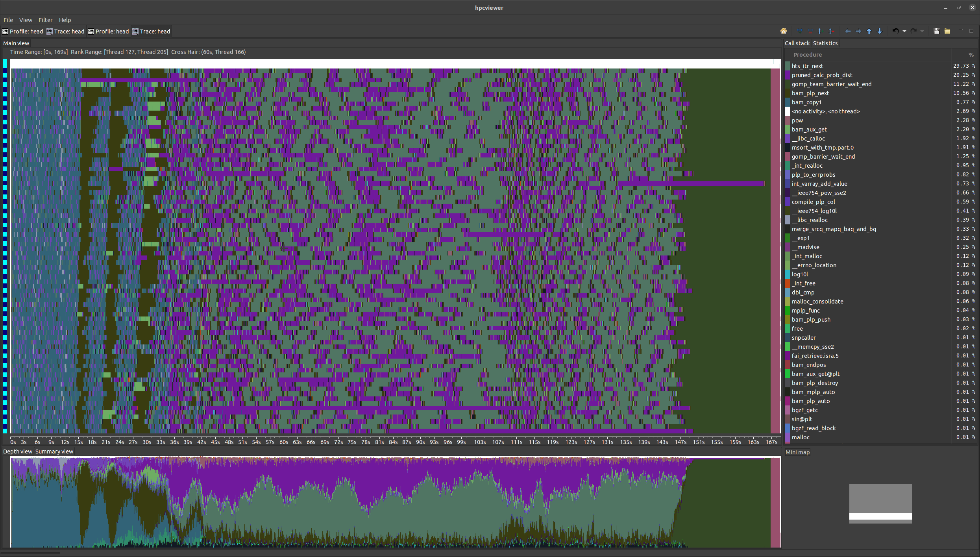The width and height of the screenshot is (980, 557).
Task: Switch to the Statistics tab
Action: pyautogui.click(x=825, y=43)
